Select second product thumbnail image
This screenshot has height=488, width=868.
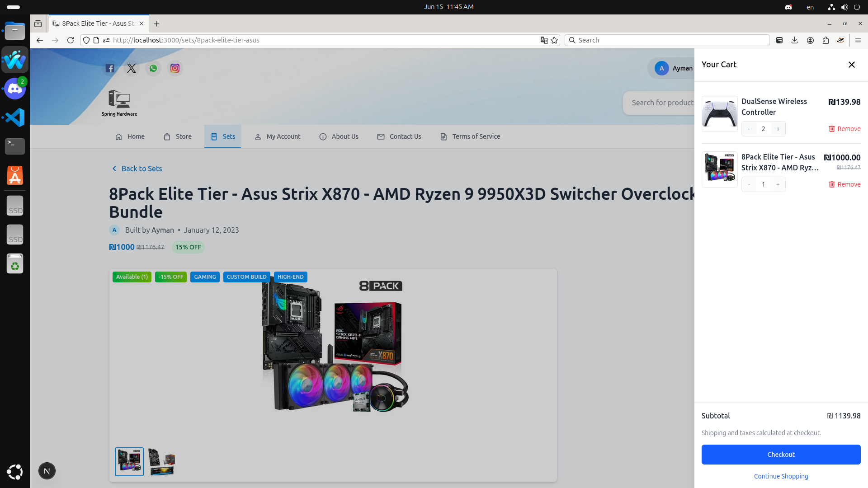click(x=162, y=462)
